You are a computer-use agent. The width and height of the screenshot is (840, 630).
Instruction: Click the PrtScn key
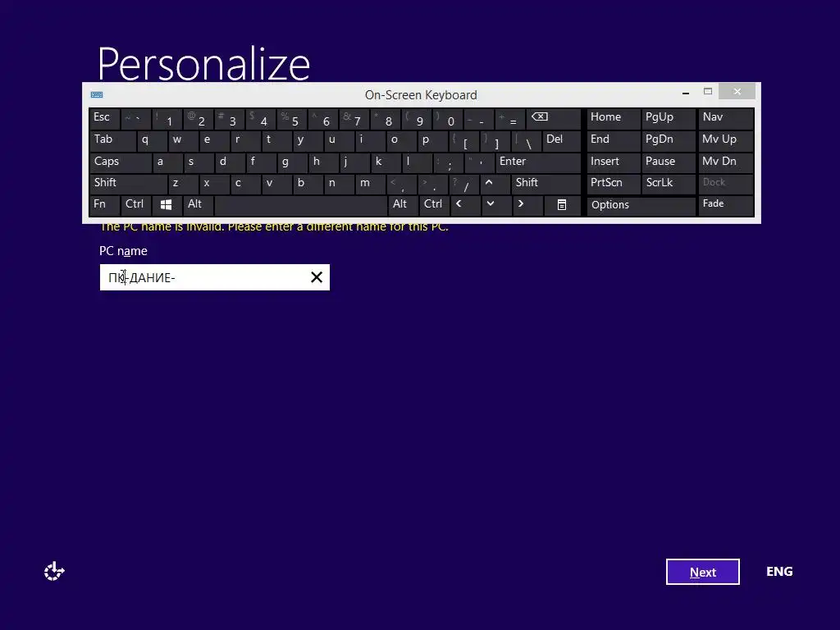coord(613,184)
